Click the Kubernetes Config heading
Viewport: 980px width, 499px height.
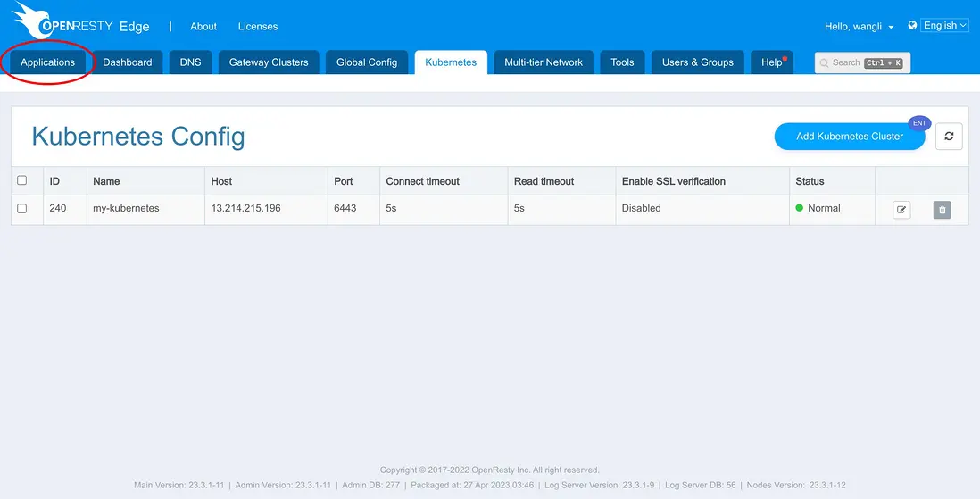[x=138, y=137]
